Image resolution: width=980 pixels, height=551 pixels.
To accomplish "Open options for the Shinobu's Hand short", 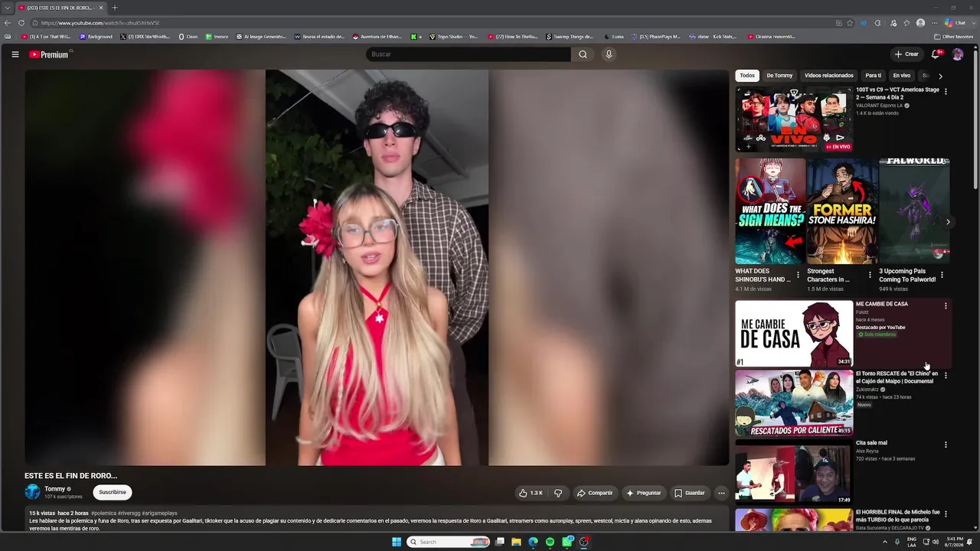I will 798,275.
